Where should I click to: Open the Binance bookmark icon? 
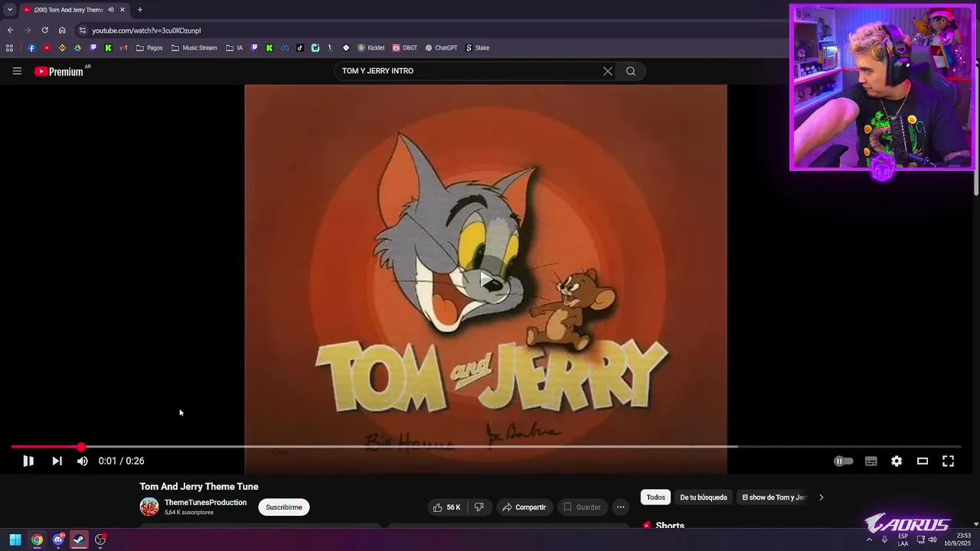click(62, 47)
